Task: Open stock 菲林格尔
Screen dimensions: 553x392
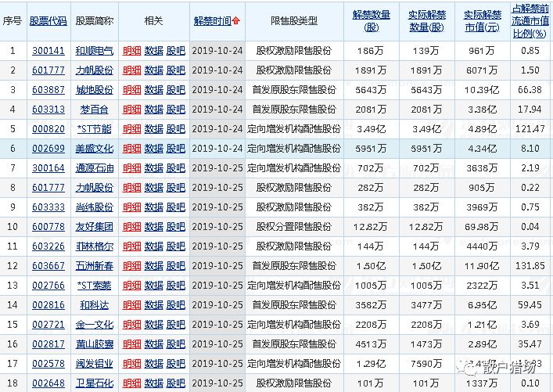Action: pos(95,246)
